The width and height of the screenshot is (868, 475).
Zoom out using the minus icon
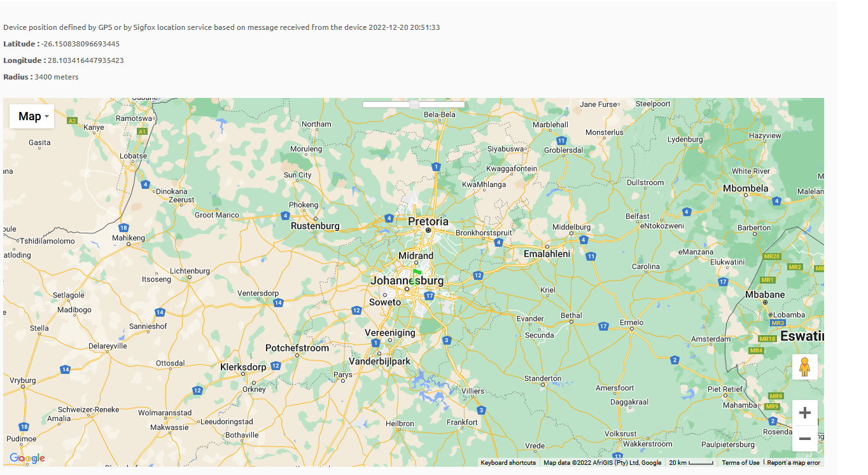(x=805, y=439)
